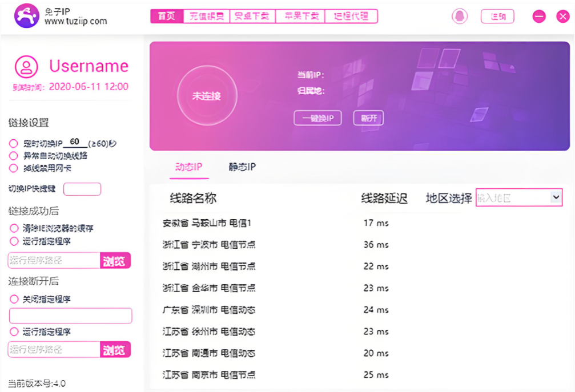Viewport: 575px width, 392px height.
Task: Open the 充值续费 tab
Action: (x=207, y=16)
